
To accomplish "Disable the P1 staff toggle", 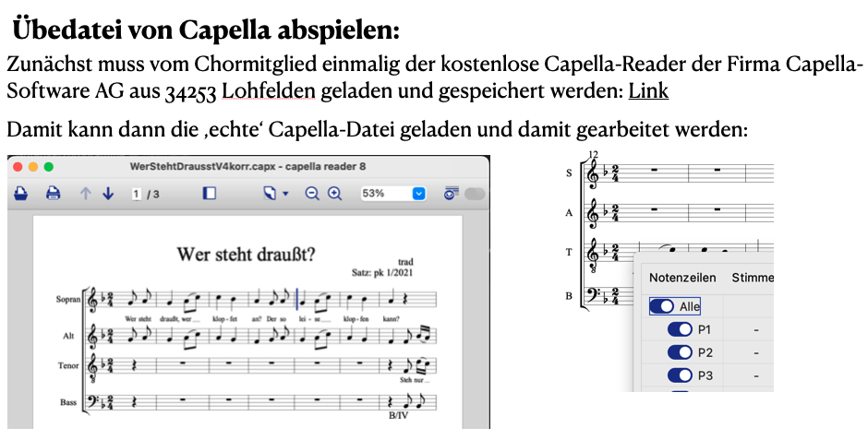I will 679,329.
